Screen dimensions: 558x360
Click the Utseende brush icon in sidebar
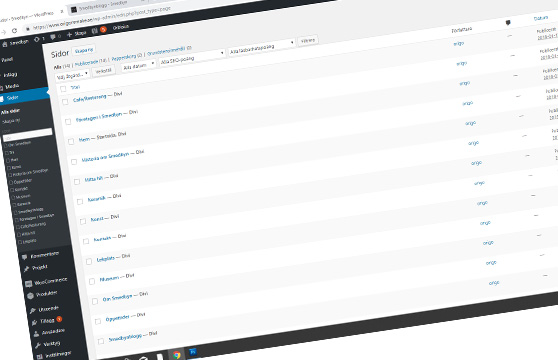[x=32, y=311]
